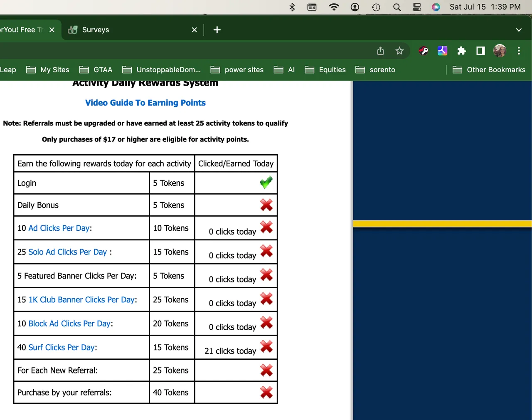Open the Block Ad Clicks Per Day link
Viewport: 532px width, 420px height.
point(69,324)
